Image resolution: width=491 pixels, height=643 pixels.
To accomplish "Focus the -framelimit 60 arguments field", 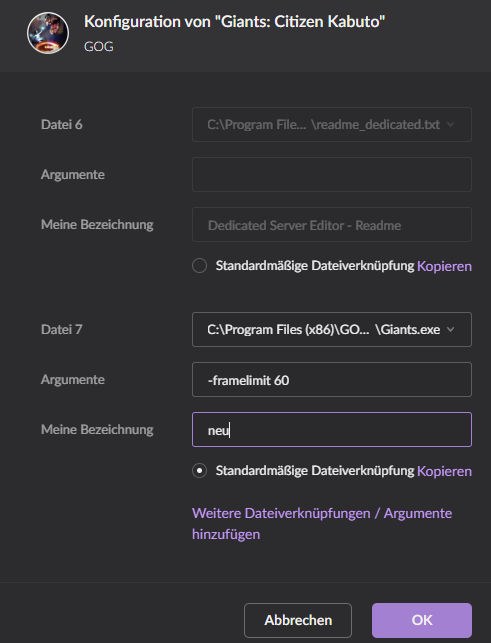I will (331, 380).
